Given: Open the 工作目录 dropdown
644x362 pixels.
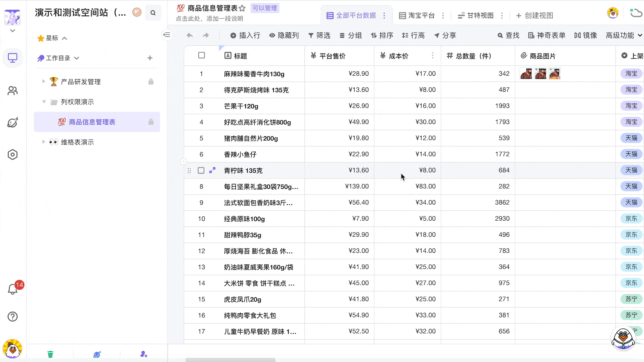Looking at the screenshot, I should [77, 58].
